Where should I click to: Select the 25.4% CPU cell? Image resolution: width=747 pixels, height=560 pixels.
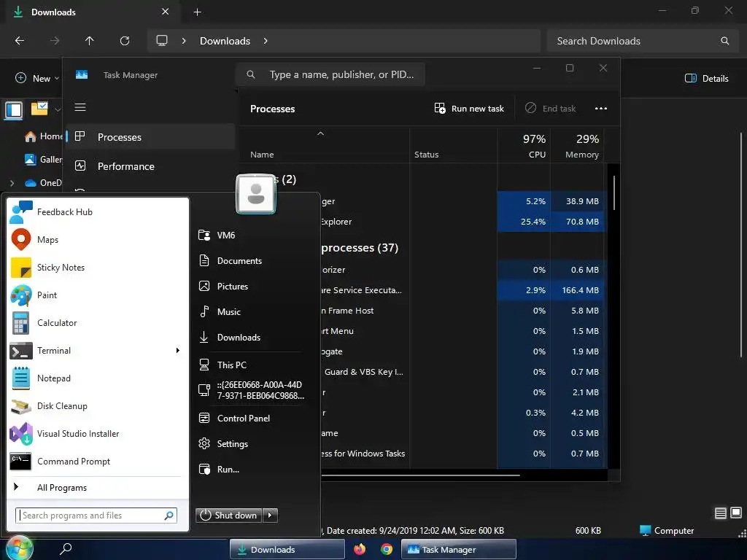tap(524, 222)
